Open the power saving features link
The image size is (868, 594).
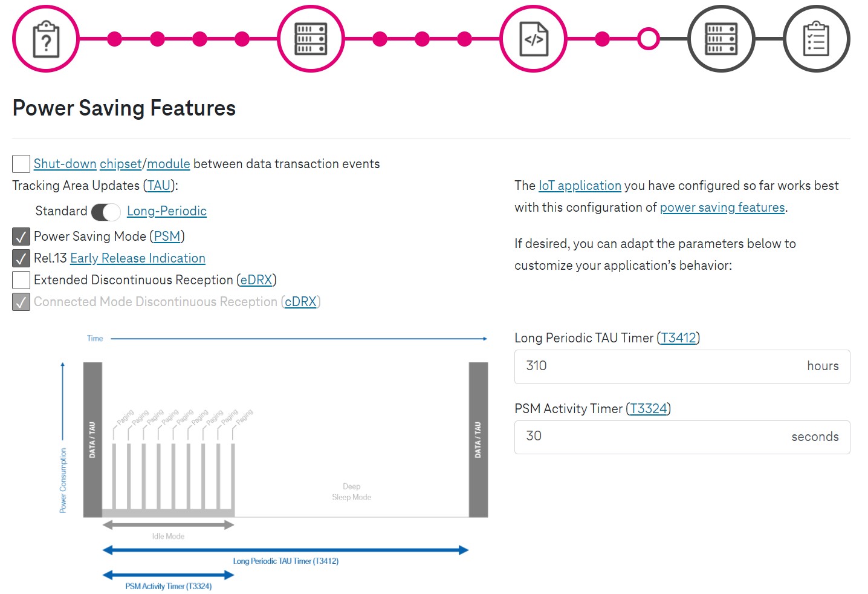point(722,207)
